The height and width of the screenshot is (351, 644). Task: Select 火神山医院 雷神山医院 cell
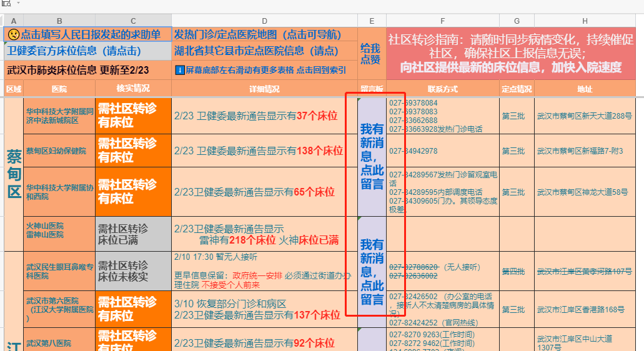click(59, 234)
